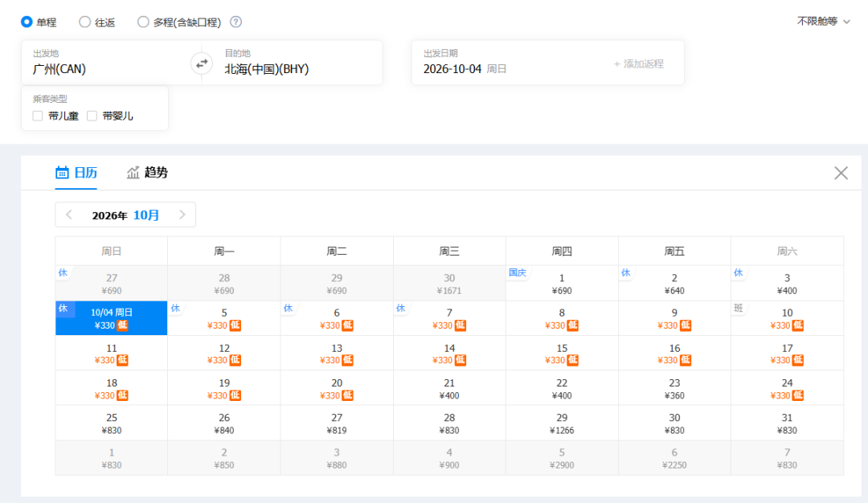Select November 3 priced ¥880
The width and height of the screenshot is (868, 503).
coord(337,458)
